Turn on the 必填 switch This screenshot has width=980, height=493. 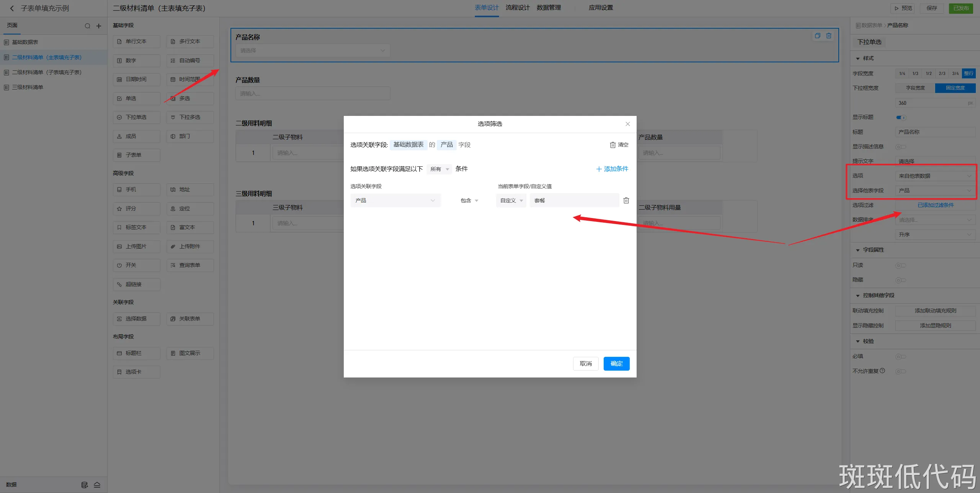pyautogui.click(x=900, y=356)
